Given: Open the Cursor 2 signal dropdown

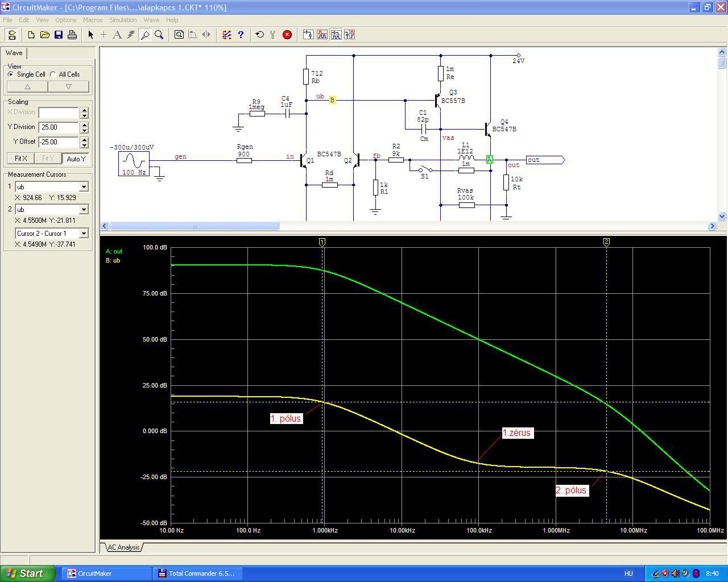Looking at the screenshot, I should 84,210.
